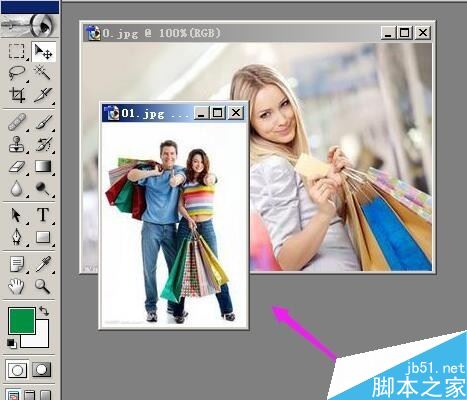Select the Hand tool
467x400 pixels.
point(16,286)
